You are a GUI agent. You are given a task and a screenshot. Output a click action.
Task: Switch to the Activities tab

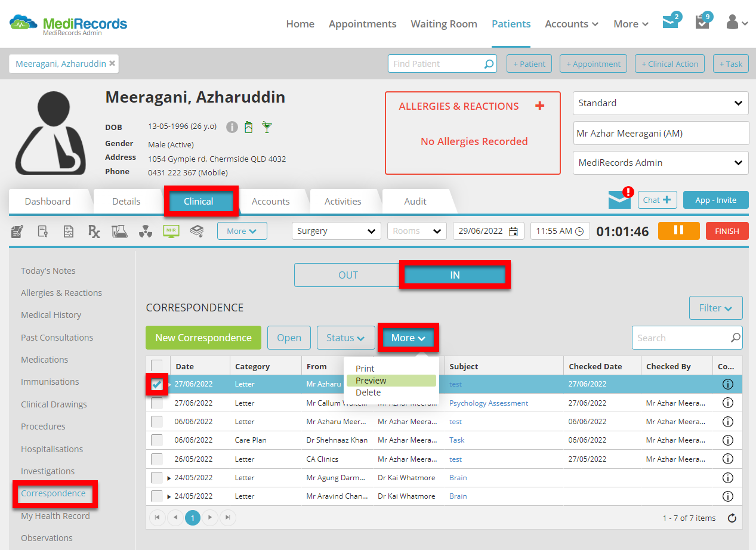(342, 201)
